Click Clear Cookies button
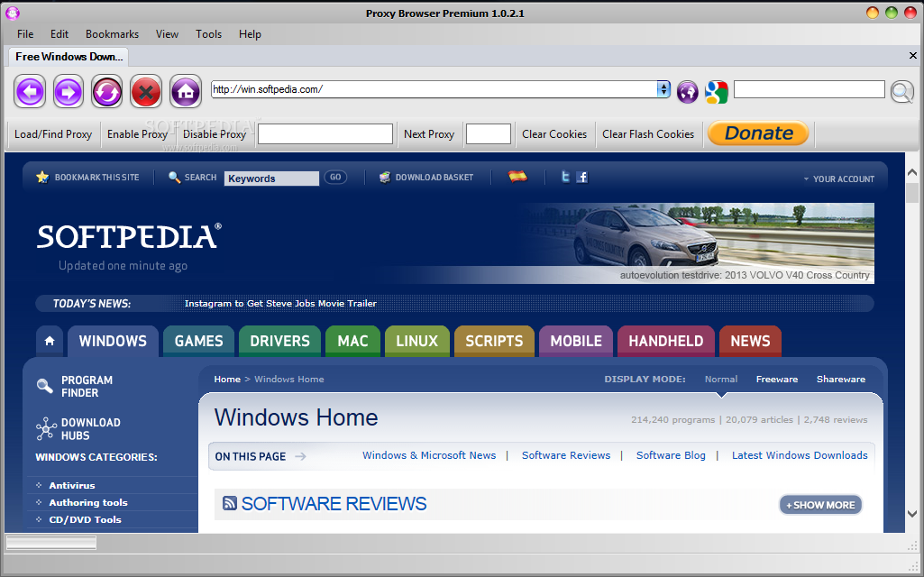Image resolution: width=924 pixels, height=577 pixels. tap(554, 134)
